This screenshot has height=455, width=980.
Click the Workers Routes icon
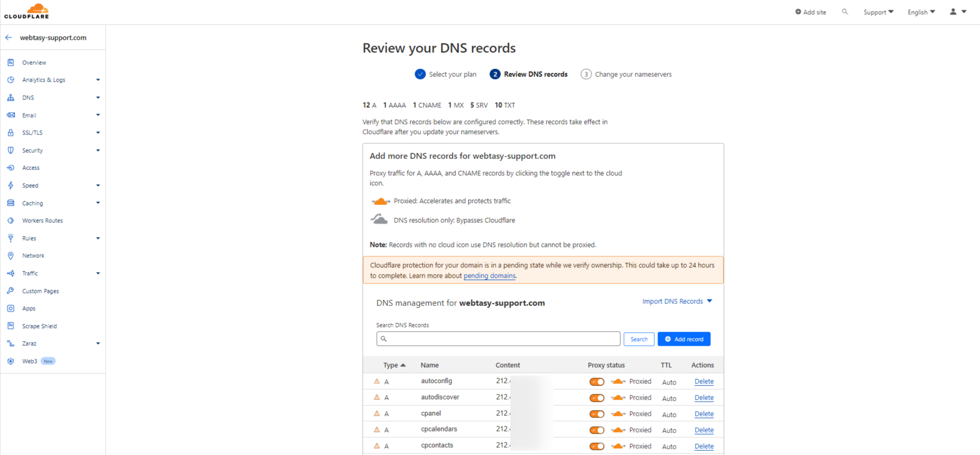click(x=10, y=221)
